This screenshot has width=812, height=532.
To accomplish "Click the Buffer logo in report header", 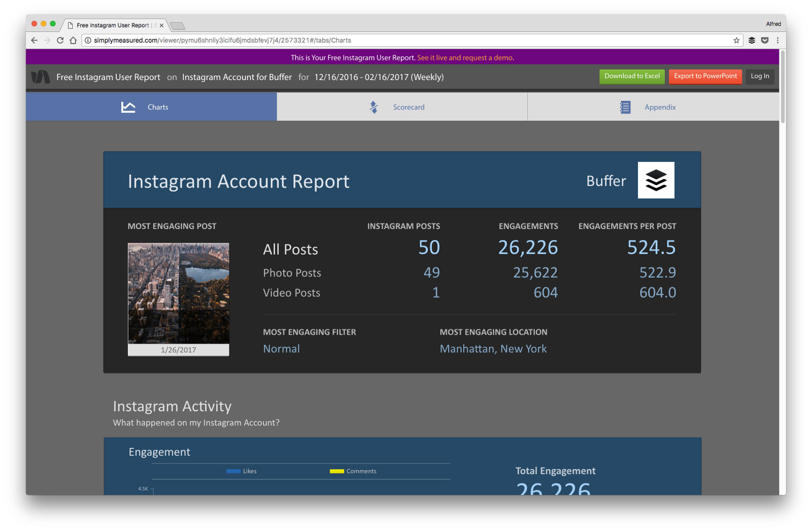I will coord(656,180).
